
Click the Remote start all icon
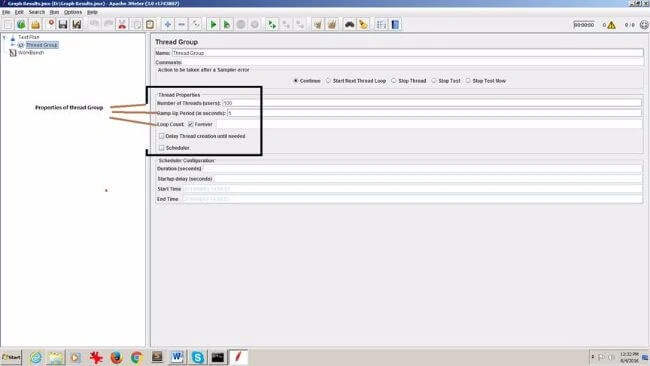click(272, 24)
